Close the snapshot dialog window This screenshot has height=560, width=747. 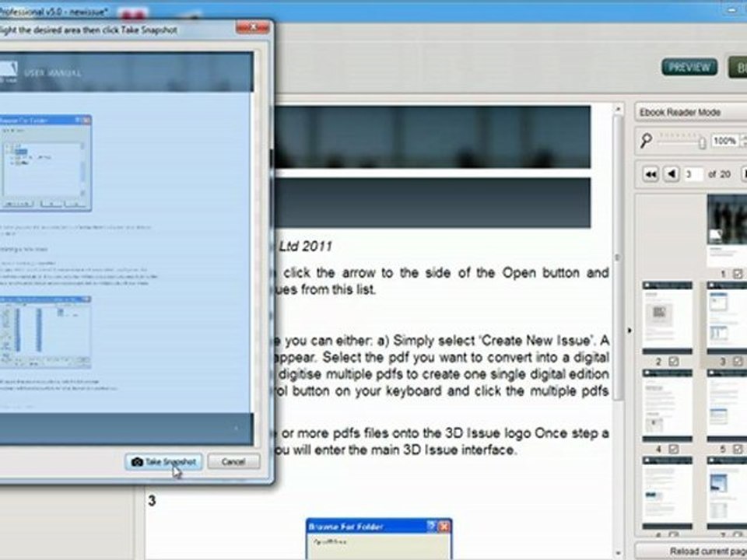[253, 28]
